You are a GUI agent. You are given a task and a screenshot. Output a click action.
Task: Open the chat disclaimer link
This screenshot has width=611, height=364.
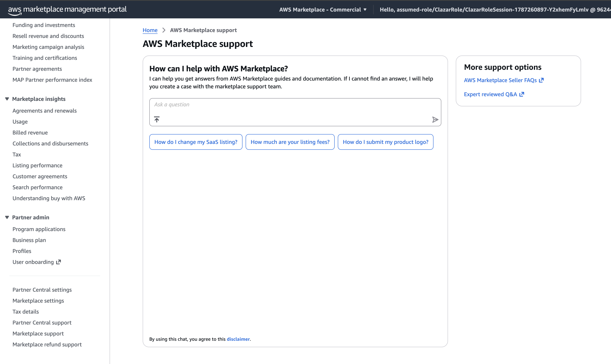coord(238,339)
